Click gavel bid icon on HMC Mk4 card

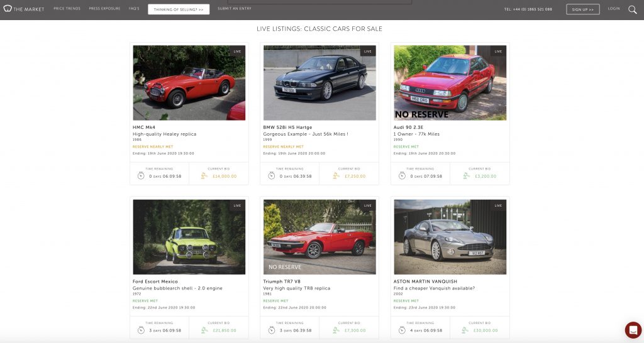(204, 176)
